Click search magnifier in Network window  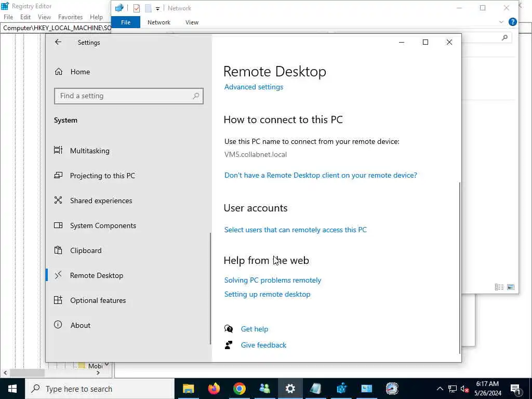(x=504, y=37)
